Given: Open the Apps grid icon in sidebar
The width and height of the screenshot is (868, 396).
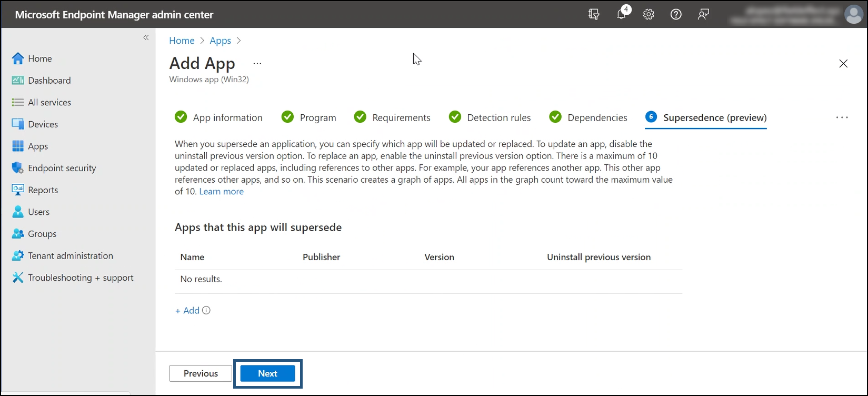Looking at the screenshot, I should [x=18, y=146].
